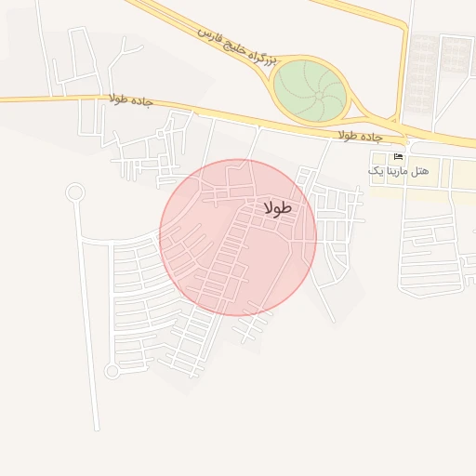Click the yellow road bend at top right
The width and height of the screenshot is (476, 476).
coord(403,26)
